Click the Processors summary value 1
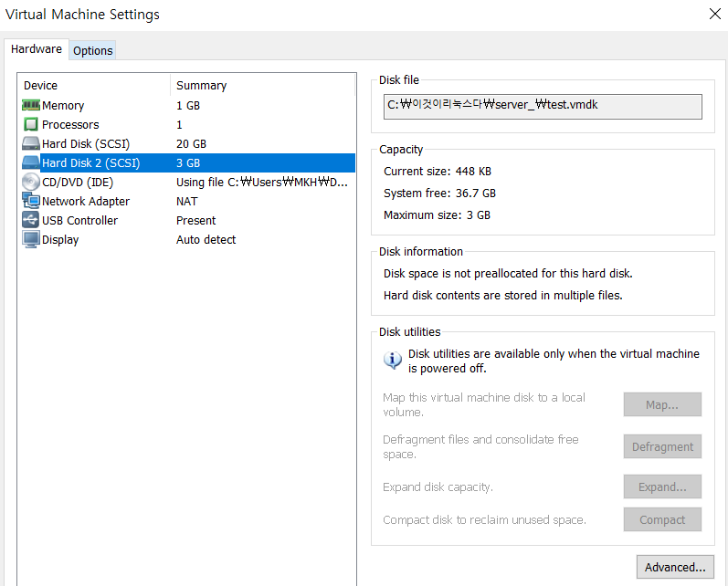This screenshot has height=586, width=728. 179,125
